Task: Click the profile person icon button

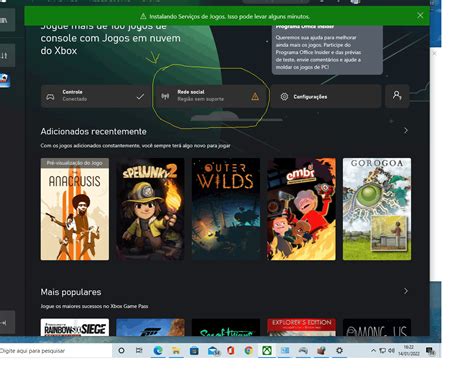Action: coord(397,96)
